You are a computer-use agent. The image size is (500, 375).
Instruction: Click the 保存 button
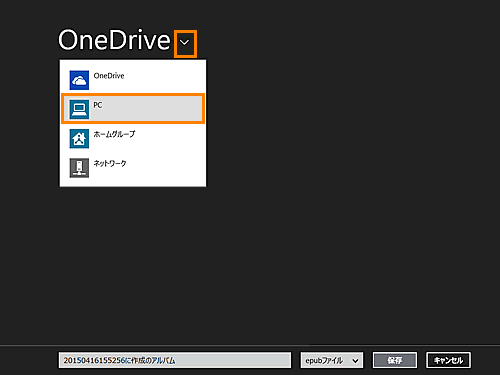[395, 360]
